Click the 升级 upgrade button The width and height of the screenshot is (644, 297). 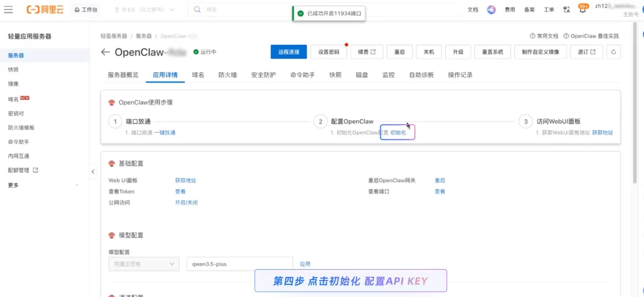[x=458, y=52]
